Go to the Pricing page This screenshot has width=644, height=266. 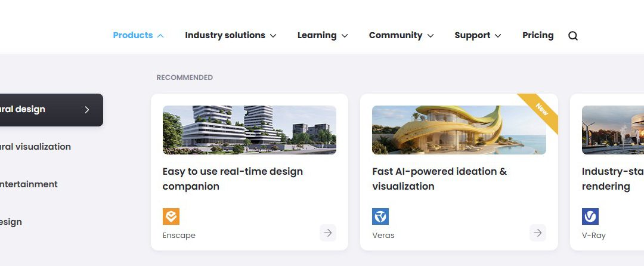coord(538,35)
